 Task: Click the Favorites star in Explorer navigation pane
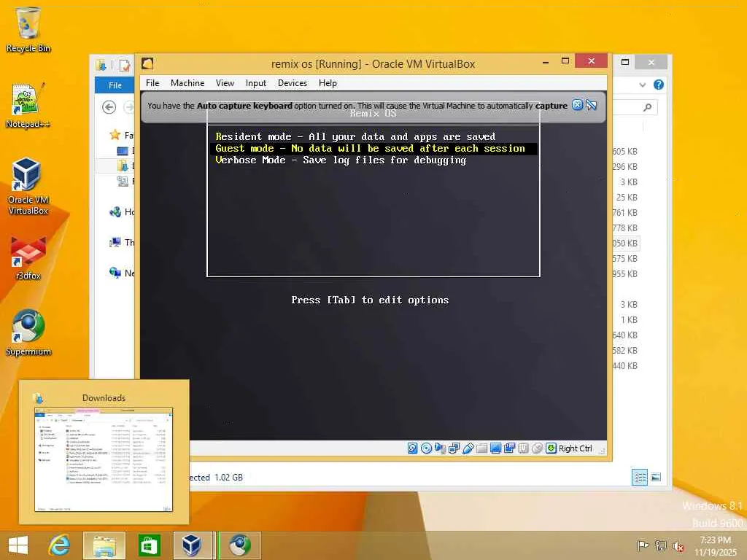tap(115, 135)
